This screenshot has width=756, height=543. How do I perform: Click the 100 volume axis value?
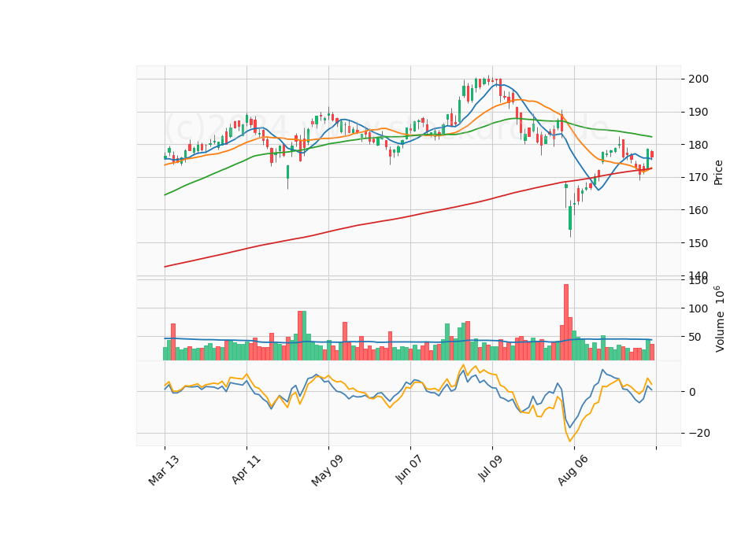point(699,308)
